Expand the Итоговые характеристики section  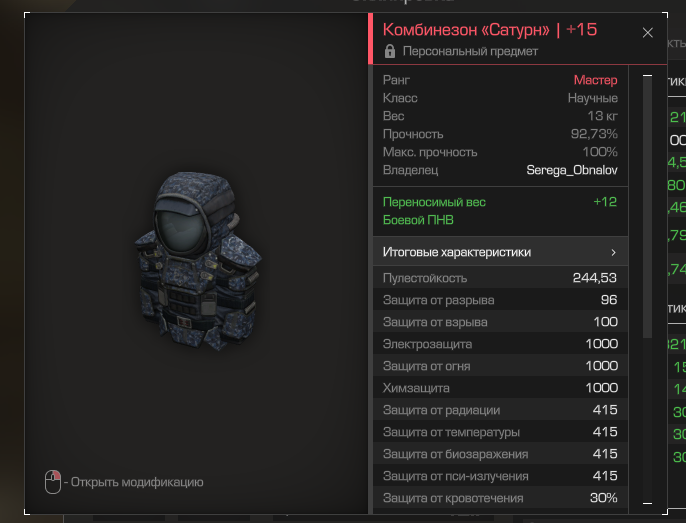click(x=500, y=252)
